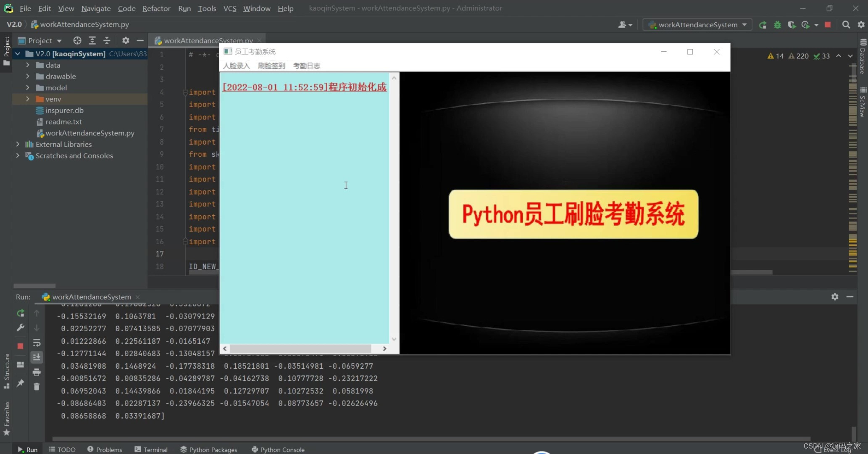Expand External Libraries node

pyautogui.click(x=18, y=144)
